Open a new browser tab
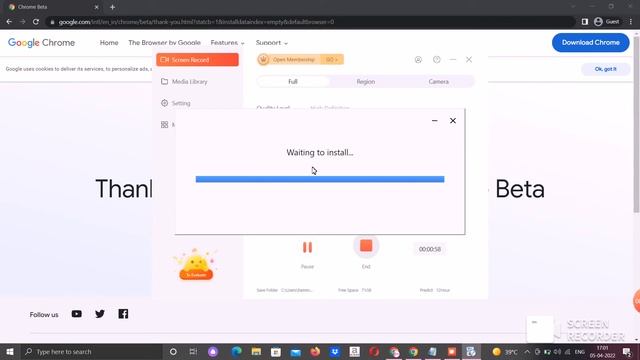This screenshot has height=360, width=640. click(x=112, y=7)
